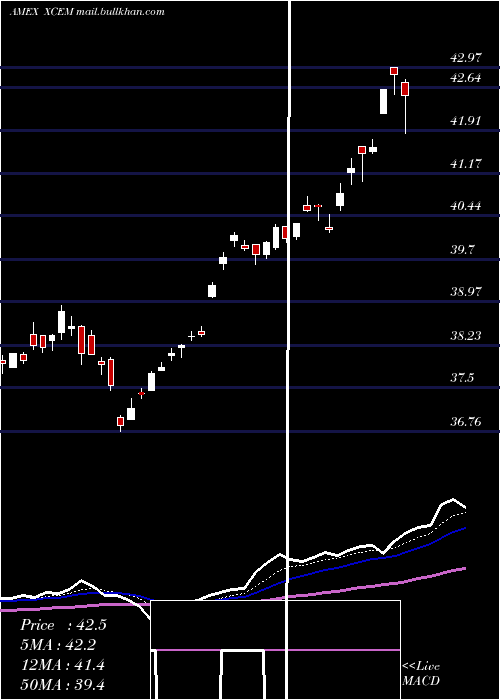Click the Price : 42.5 readout
Screen dimensions: 500x700
(x=63, y=625)
